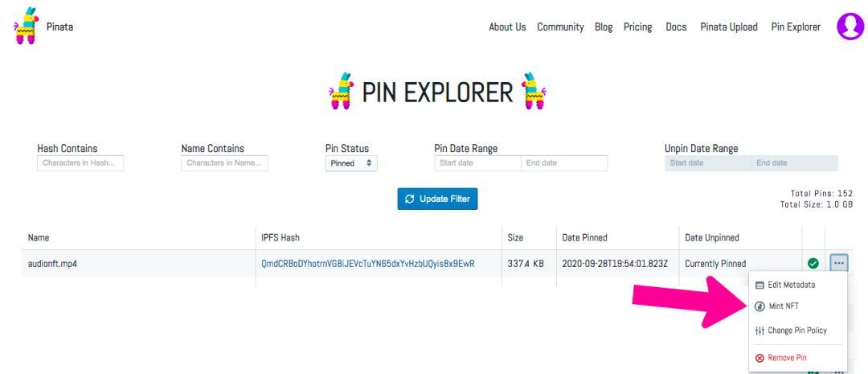Open the Pin Date Range start date picker

477,163
